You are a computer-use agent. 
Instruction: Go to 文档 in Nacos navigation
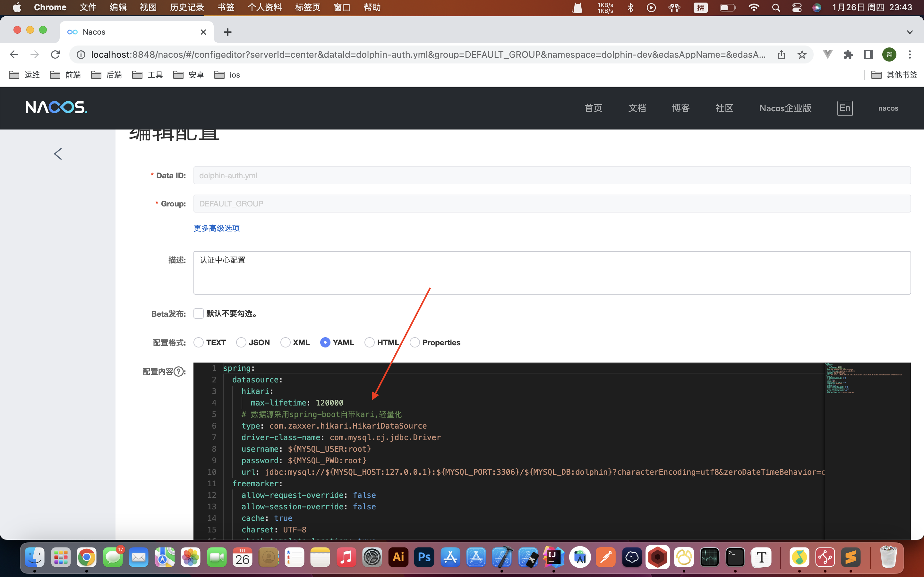(637, 108)
